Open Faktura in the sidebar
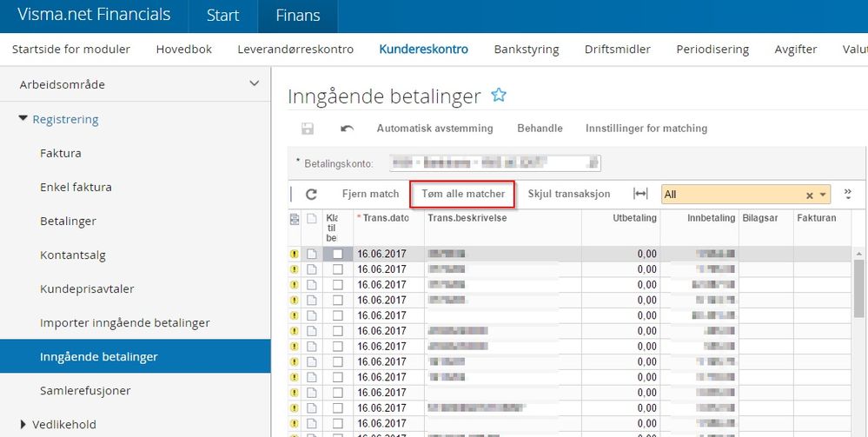The image size is (868, 437). (x=61, y=154)
